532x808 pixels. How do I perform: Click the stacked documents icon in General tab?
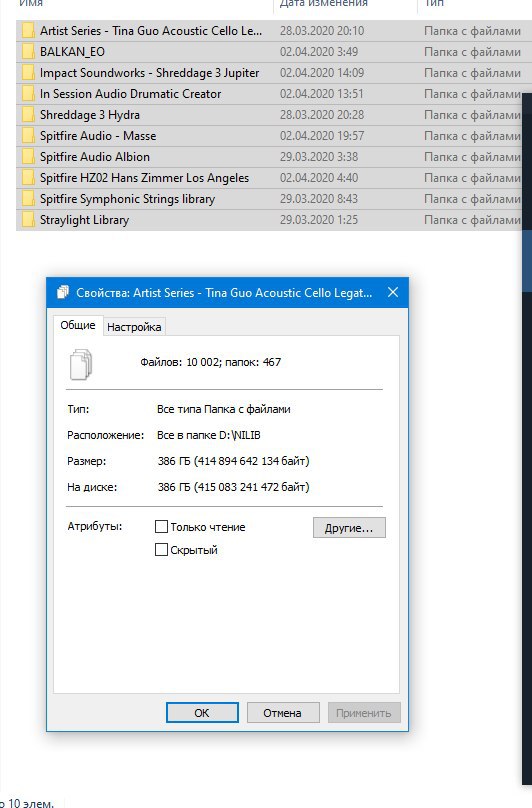pyautogui.click(x=81, y=364)
